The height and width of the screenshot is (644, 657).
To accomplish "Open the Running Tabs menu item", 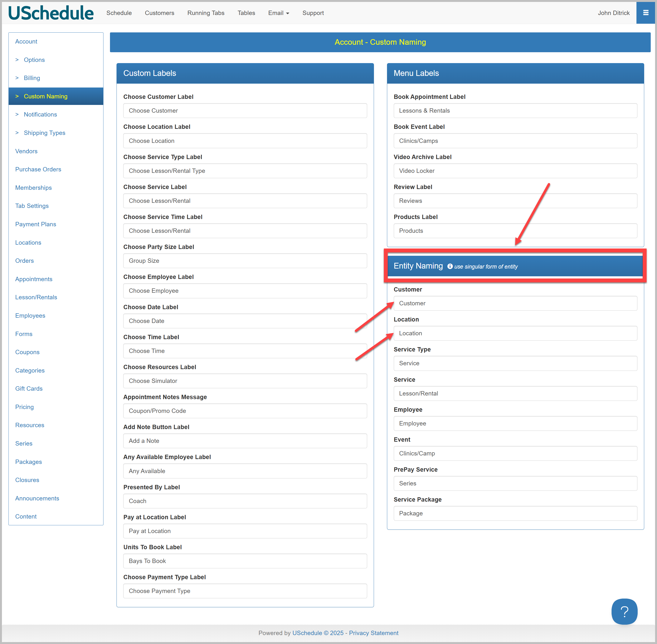I will pos(206,13).
